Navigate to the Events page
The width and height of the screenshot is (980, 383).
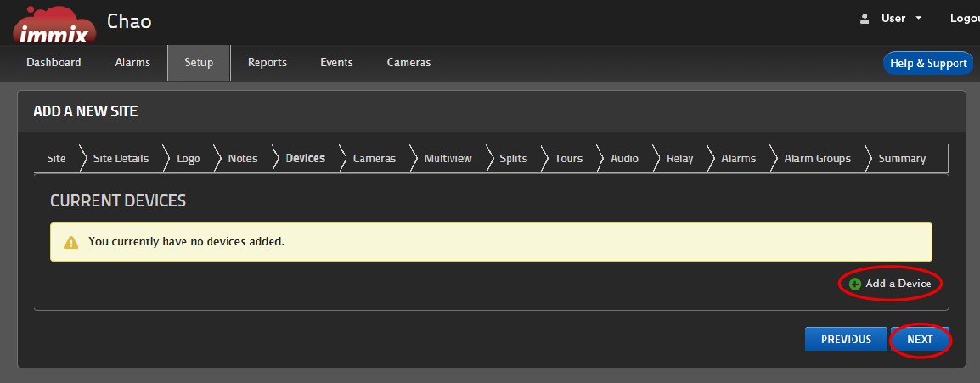[x=336, y=63]
